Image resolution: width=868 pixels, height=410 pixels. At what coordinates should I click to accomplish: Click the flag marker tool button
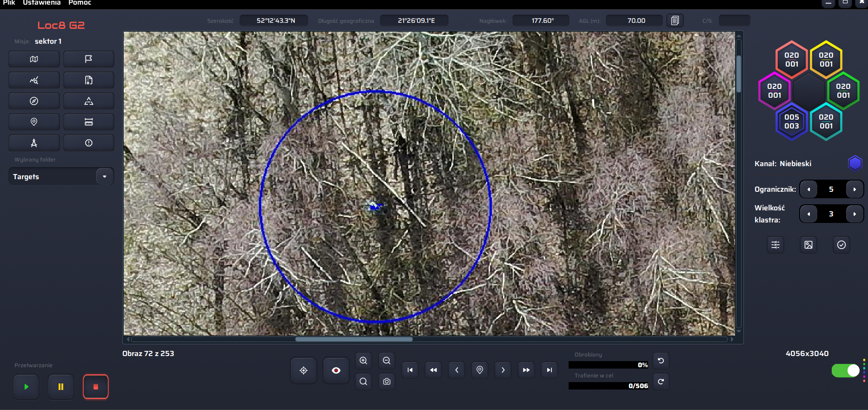88,59
